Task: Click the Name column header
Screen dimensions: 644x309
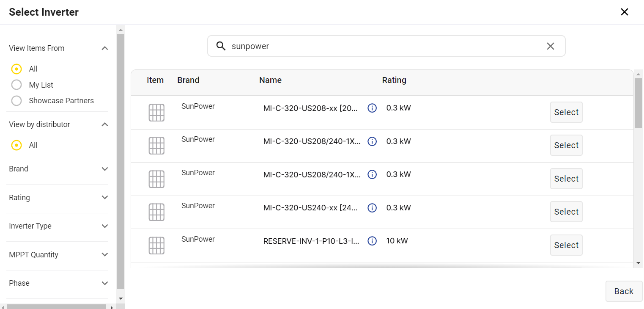Action: tap(270, 80)
